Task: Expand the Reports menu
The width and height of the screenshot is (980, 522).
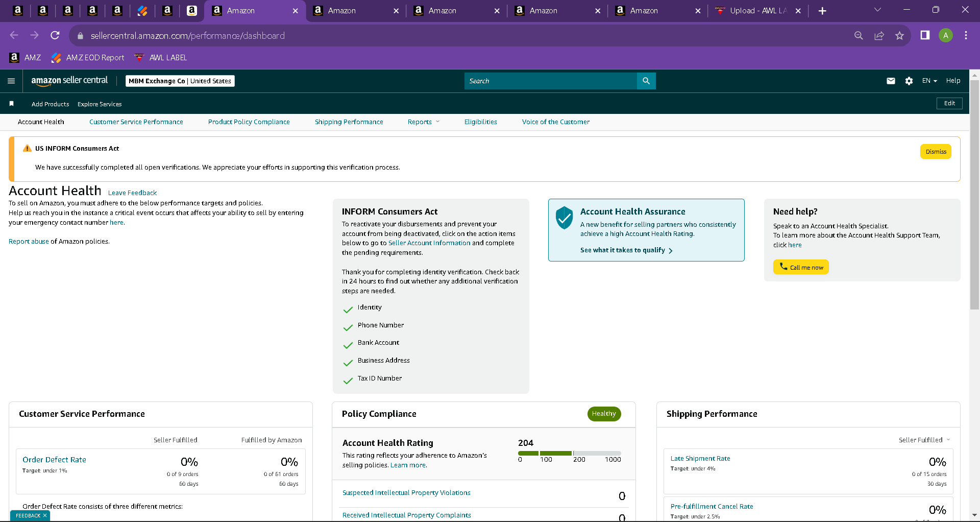Action: click(x=424, y=122)
